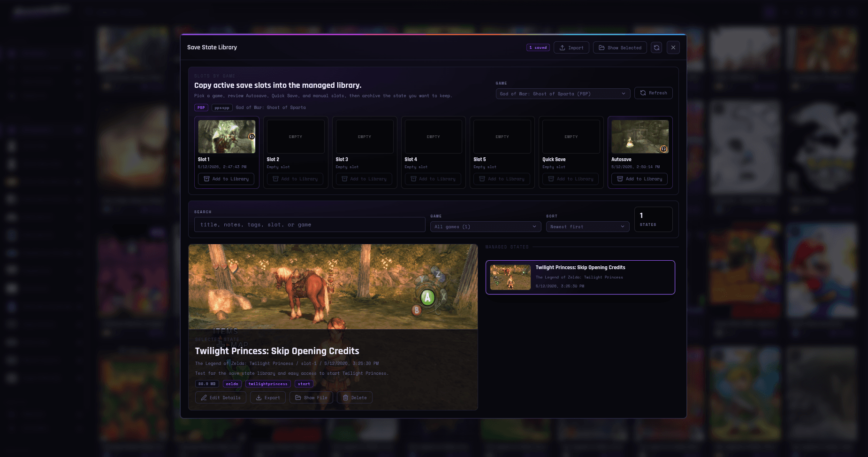Click the large selected state preview image

(333, 287)
